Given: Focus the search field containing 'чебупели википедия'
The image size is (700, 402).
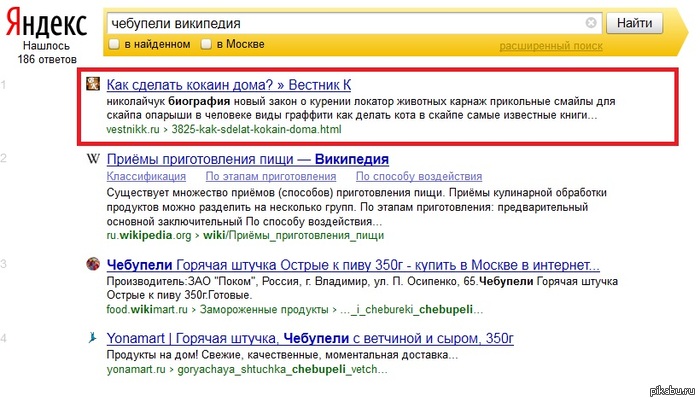Looking at the screenshot, I should (340, 22).
